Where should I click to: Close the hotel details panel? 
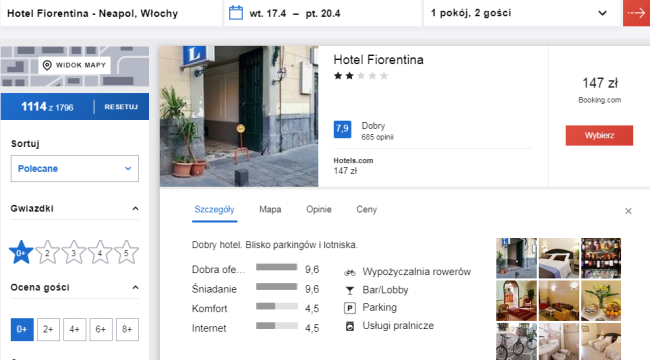coord(628,211)
